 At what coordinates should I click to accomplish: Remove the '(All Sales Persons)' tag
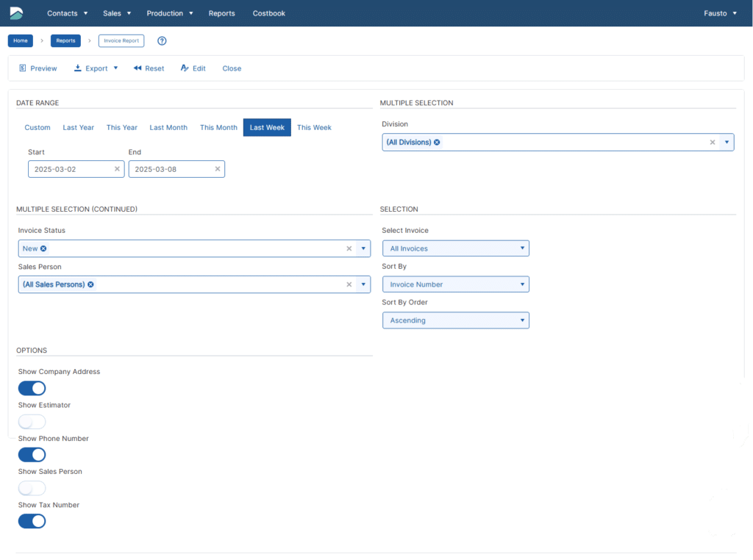90,284
